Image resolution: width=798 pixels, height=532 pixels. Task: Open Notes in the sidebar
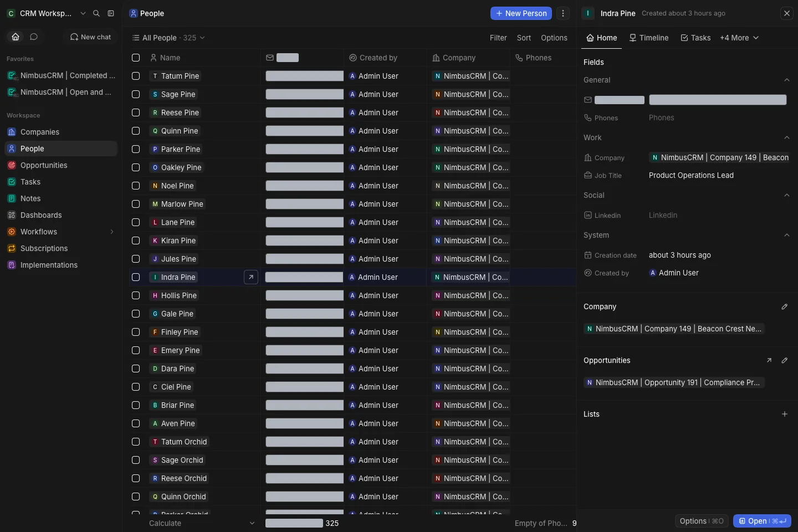click(61, 198)
